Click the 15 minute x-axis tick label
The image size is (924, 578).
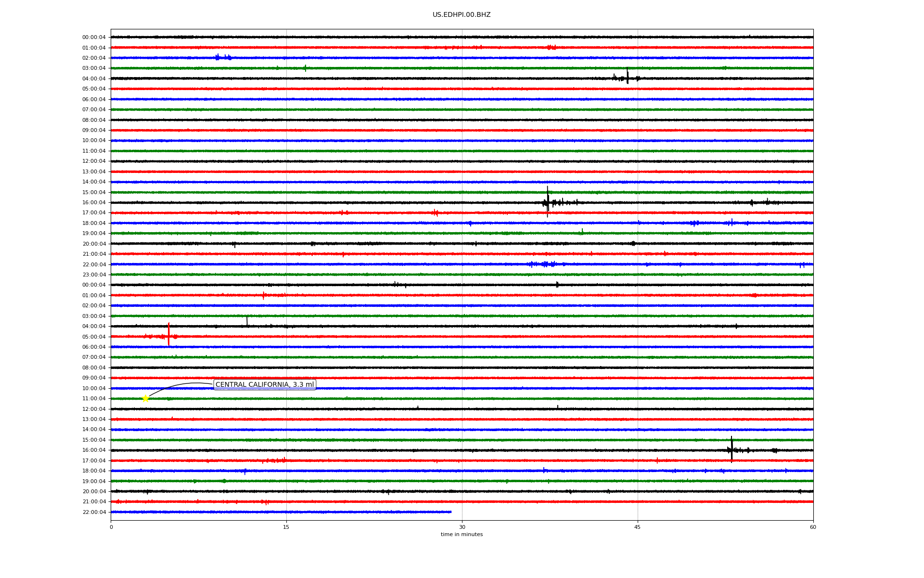click(286, 527)
